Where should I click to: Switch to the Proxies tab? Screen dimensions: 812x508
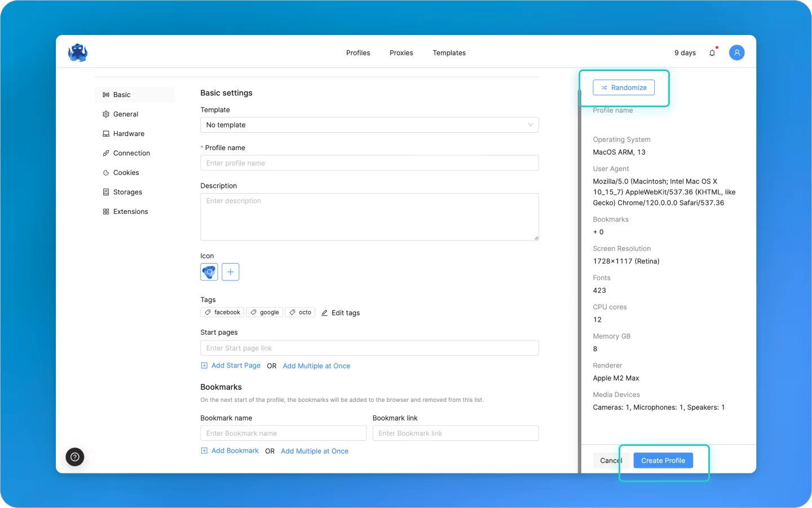coord(401,52)
